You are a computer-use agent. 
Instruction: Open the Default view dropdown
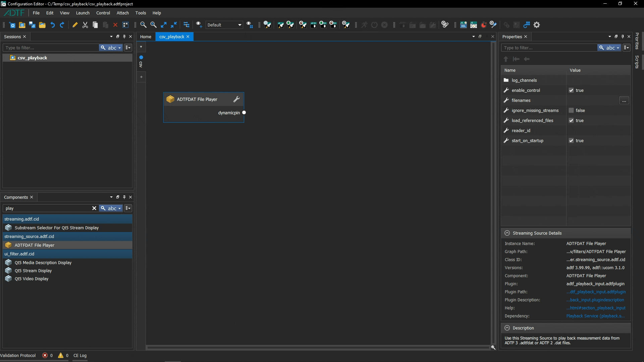[x=224, y=25]
